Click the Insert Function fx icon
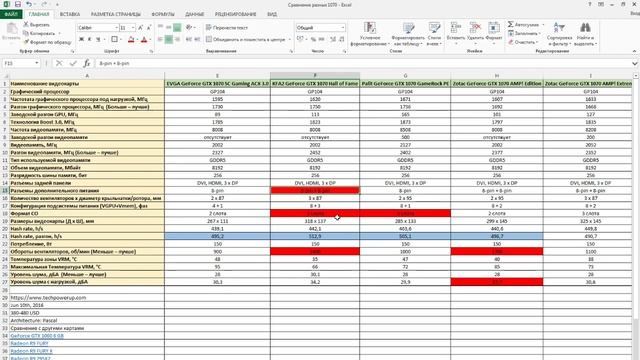The image size is (640, 360). (87, 63)
